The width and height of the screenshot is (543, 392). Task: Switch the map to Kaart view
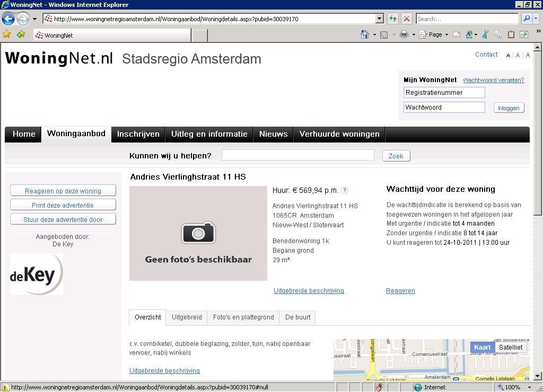(483, 348)
